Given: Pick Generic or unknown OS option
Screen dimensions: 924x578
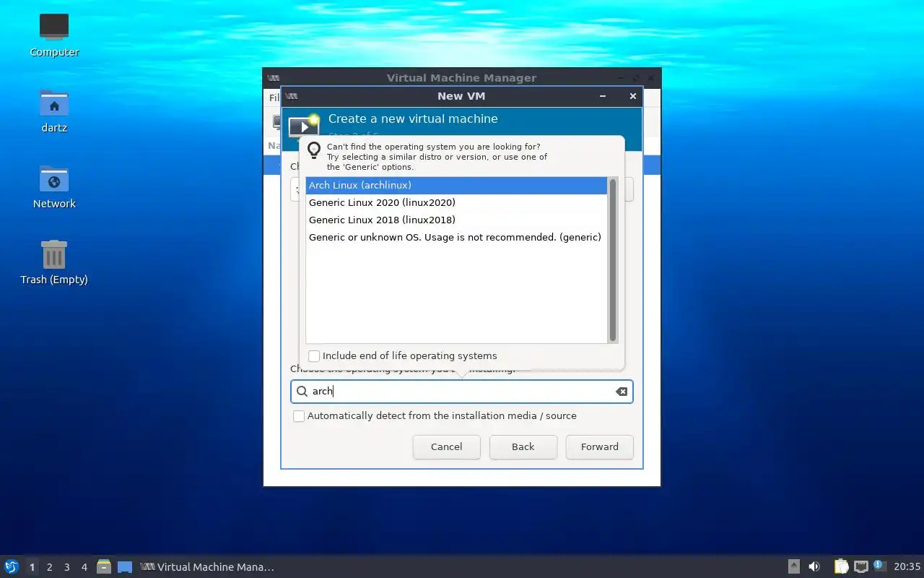Looking at the screenshot, I should click(456, 238).
